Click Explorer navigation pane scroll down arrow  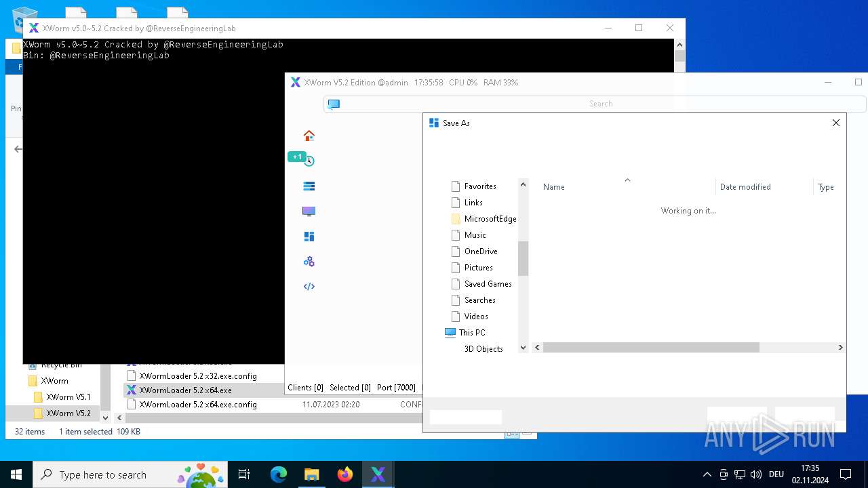105,418
